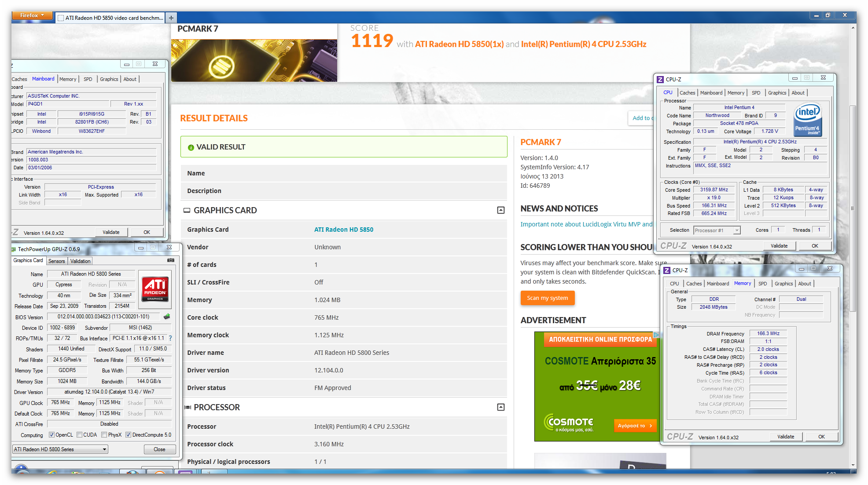Click the scrollbar up arrow in Firefox
This screenshot has height=485, width=868.
click(853, 27)
